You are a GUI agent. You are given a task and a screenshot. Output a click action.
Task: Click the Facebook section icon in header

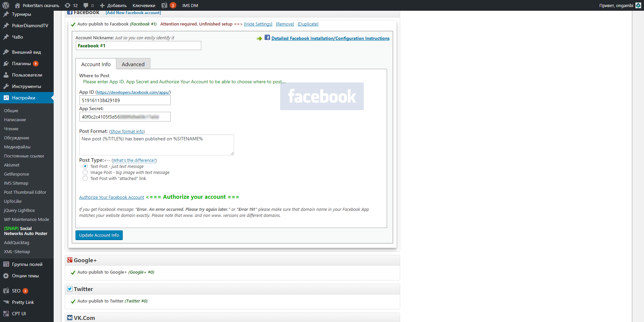[x=70, y=12]
